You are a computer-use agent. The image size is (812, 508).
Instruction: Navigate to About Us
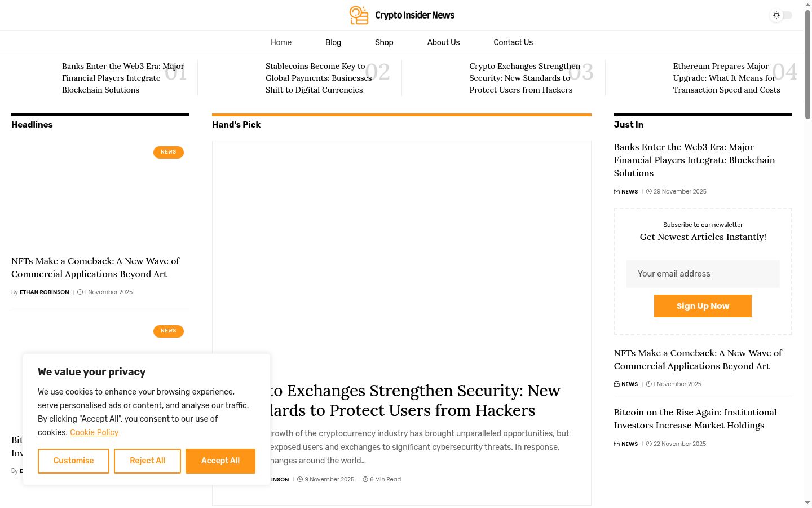443,42
